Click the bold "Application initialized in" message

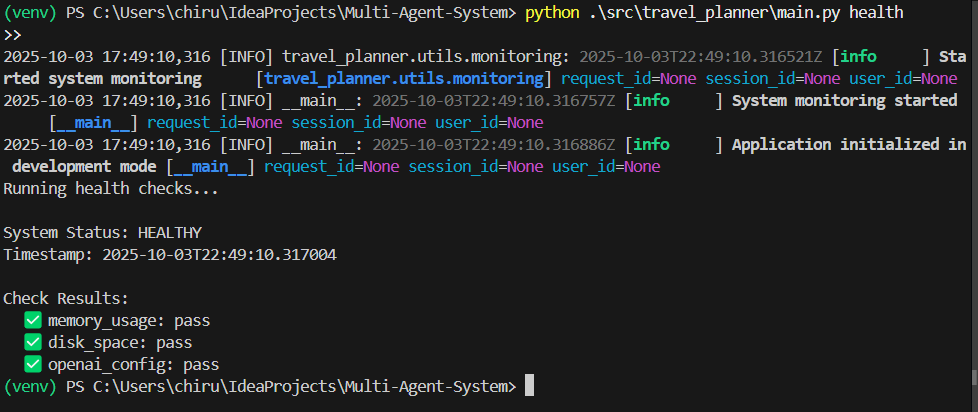pyautogui.click(x=849, y=144)
